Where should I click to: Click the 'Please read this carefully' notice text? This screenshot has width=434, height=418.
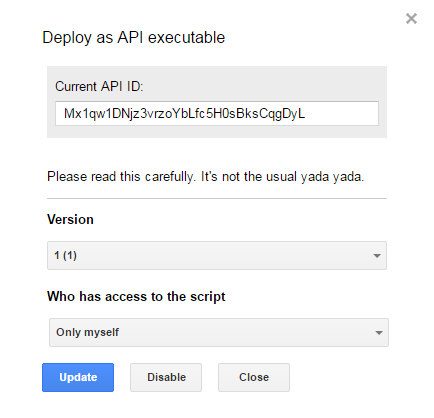[x=205, y=176]
